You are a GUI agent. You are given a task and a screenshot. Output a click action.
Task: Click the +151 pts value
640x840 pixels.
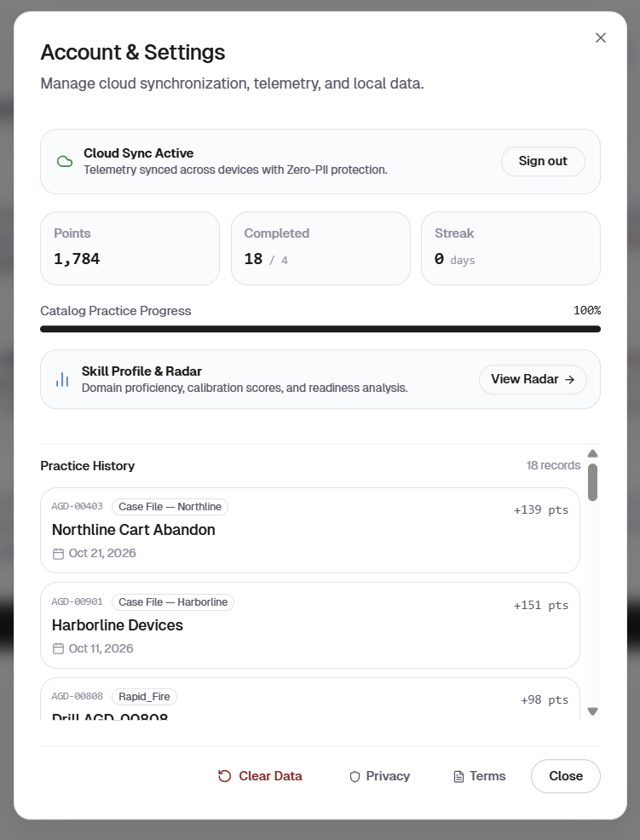click(x=541, y=606)
